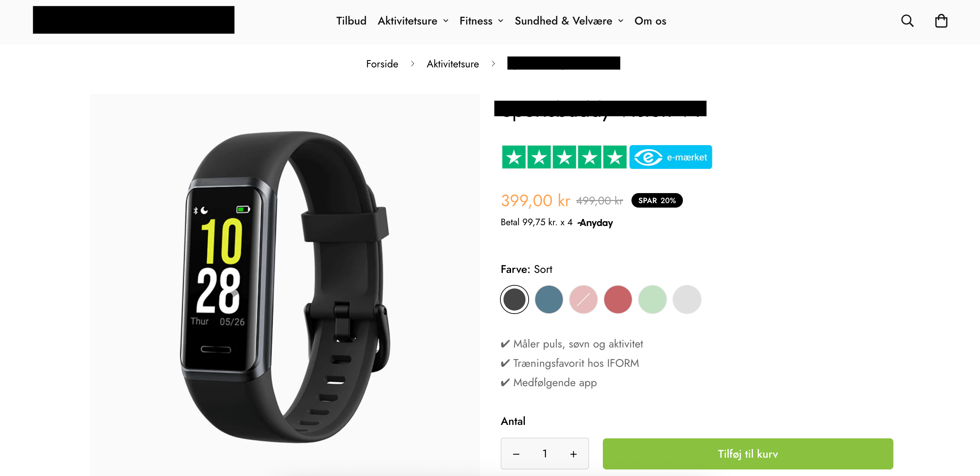Open the search magnifier icon

click(907, 21)
